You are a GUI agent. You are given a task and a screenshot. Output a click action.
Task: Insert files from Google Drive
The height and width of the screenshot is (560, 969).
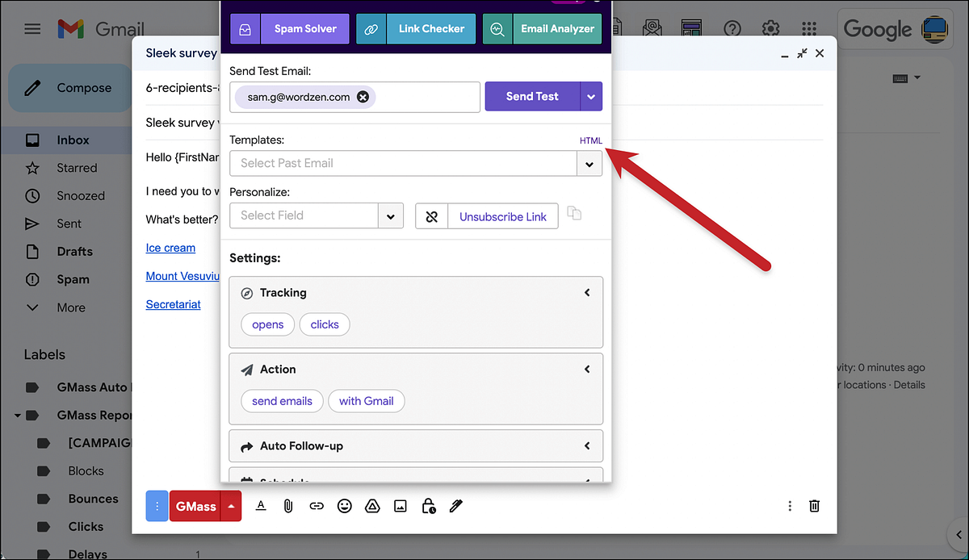click(x=372, y=506)
